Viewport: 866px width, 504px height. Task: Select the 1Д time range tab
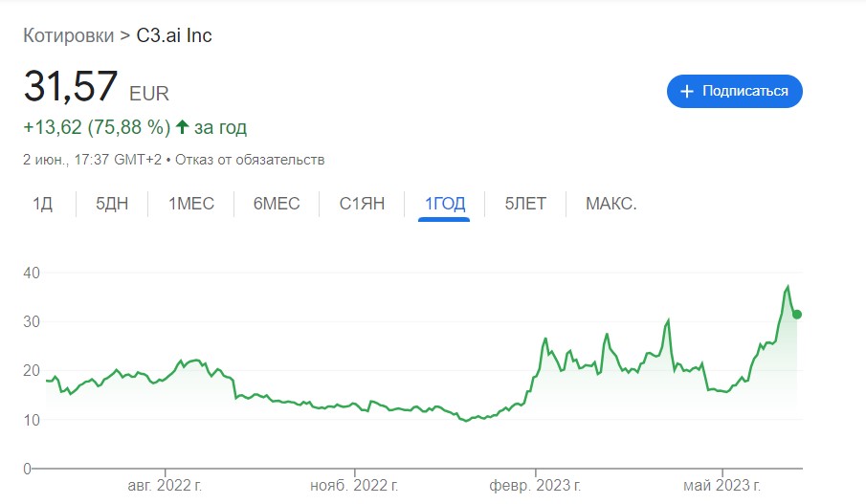click(42, 203)
